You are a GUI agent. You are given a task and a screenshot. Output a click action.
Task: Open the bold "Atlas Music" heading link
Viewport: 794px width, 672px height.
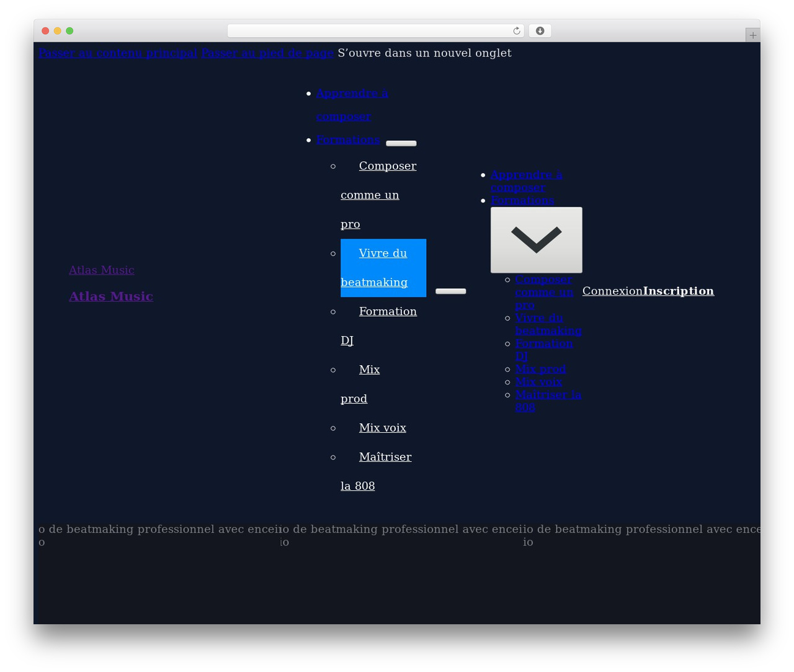pyautogui.click(x=111, y=296)
